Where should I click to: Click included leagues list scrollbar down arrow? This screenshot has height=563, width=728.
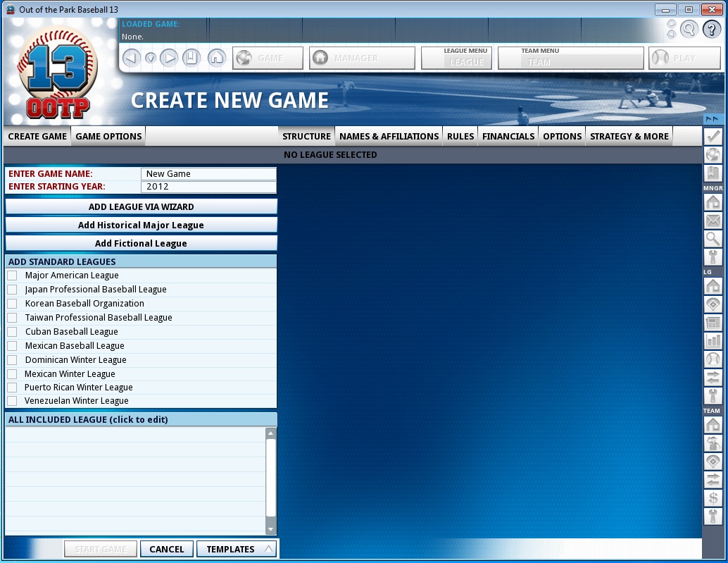[x=271, y=530]
